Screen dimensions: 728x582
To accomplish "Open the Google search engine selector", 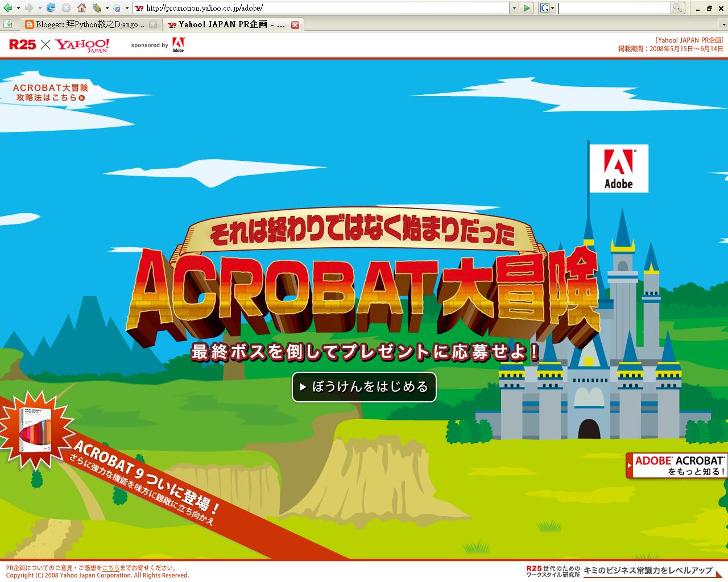I will coord(547,8).
